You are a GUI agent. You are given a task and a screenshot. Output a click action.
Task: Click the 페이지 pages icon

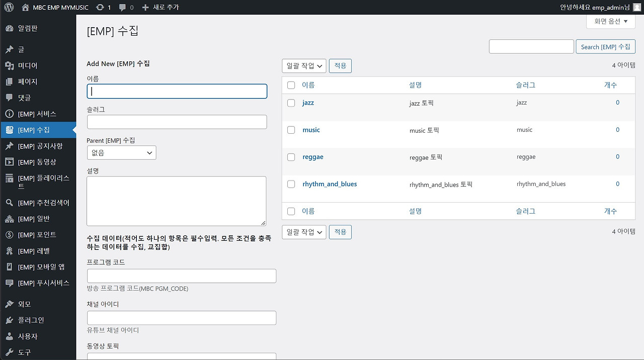coord(9,82)
